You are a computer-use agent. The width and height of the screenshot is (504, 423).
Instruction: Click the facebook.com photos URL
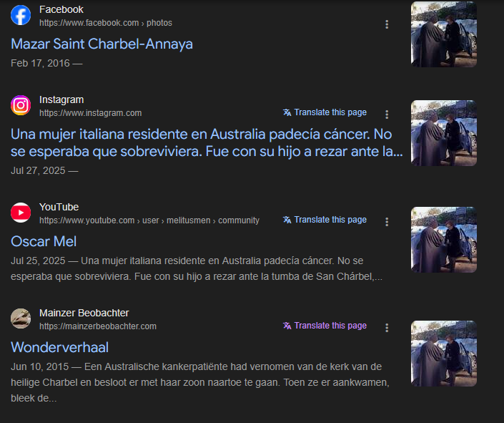(106, 23)
